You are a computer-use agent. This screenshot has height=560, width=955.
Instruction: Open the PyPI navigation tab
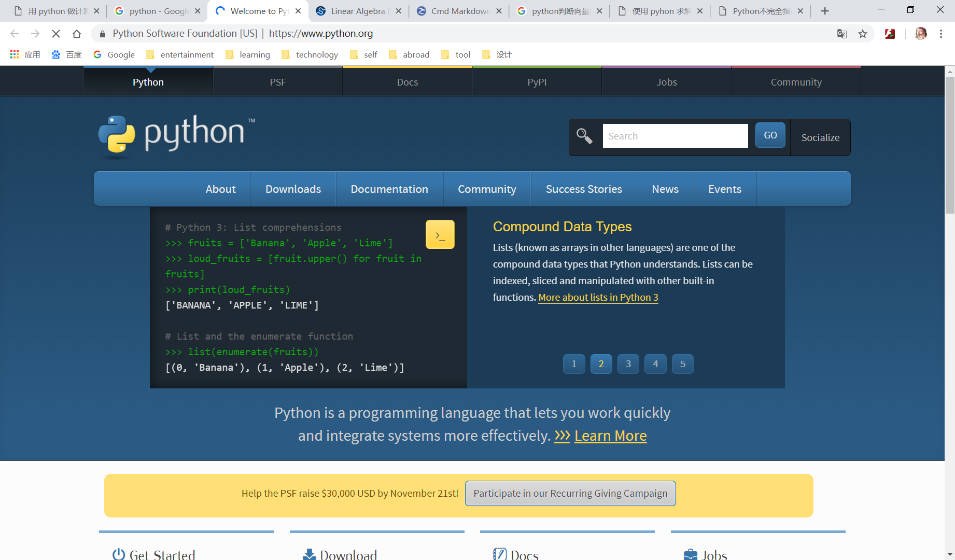(x=536, y=81)
